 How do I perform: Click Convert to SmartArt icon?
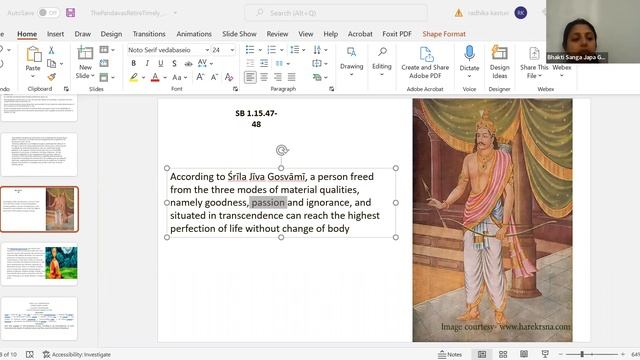click(320, 77)
